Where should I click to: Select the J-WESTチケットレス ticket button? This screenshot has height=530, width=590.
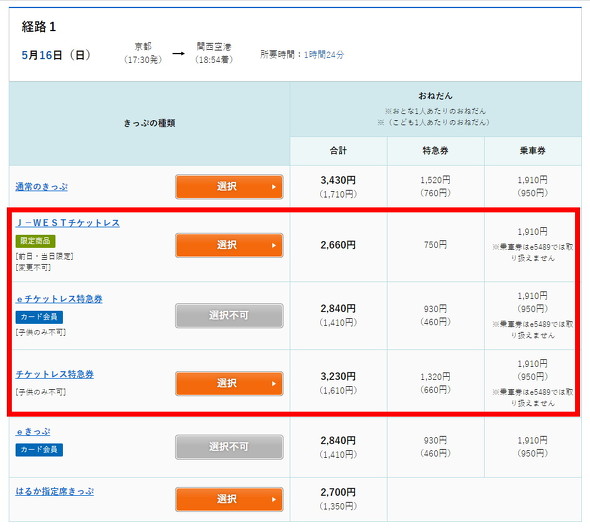[229, 245]
